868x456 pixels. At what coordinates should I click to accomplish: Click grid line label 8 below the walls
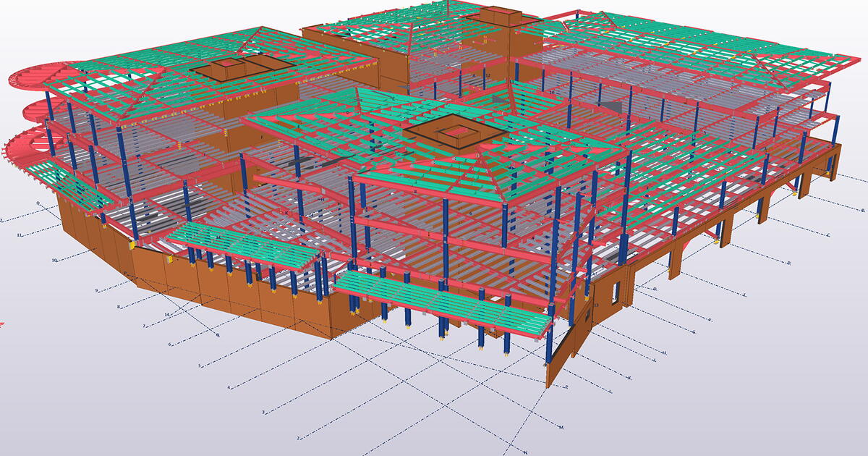click(x=118, y=307)
